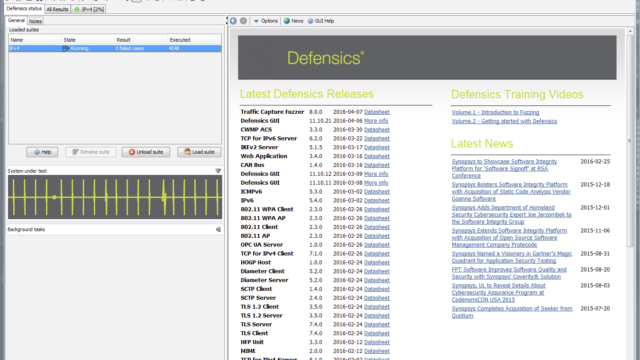
Task: Click the scroll-up arrow of the browser pane
Action: 629,31
